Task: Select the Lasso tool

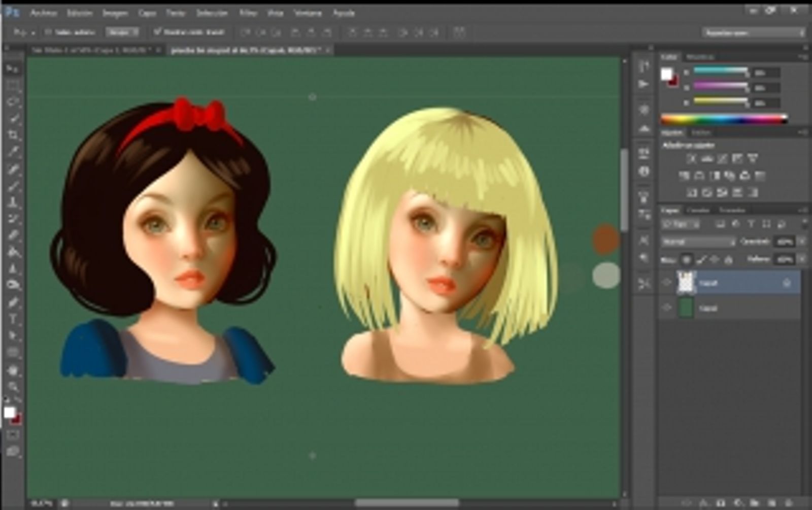Action: 13,102
